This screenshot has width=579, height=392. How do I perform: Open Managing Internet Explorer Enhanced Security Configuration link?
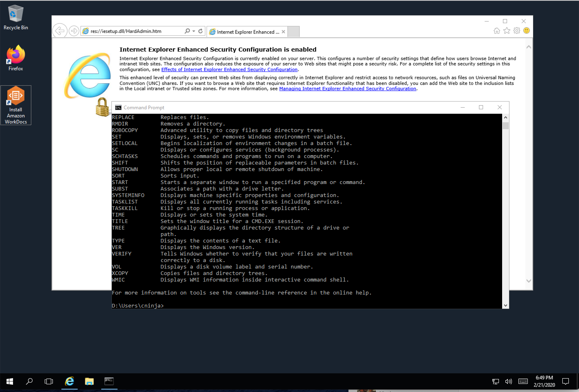[348, 89]
